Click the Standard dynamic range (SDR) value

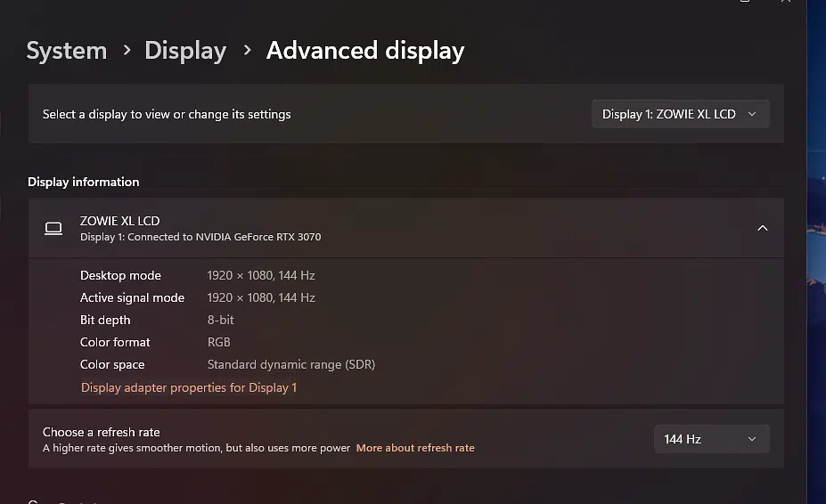point(291,364)
